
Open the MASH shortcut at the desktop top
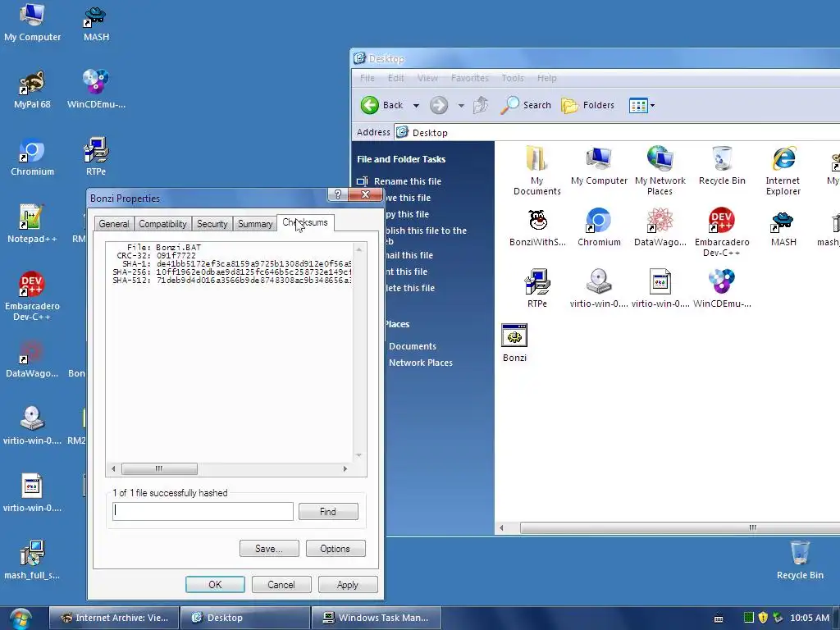pos(97,22)
